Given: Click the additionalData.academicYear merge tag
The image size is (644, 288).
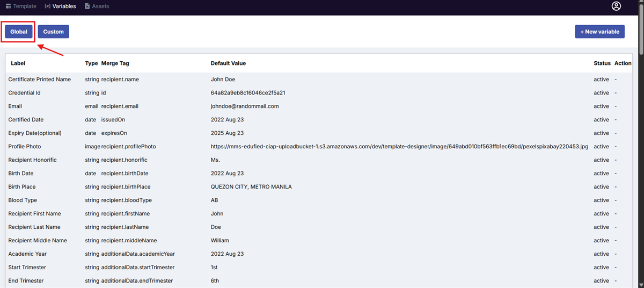Looking at the screenshot, I should tap(138, 254).
